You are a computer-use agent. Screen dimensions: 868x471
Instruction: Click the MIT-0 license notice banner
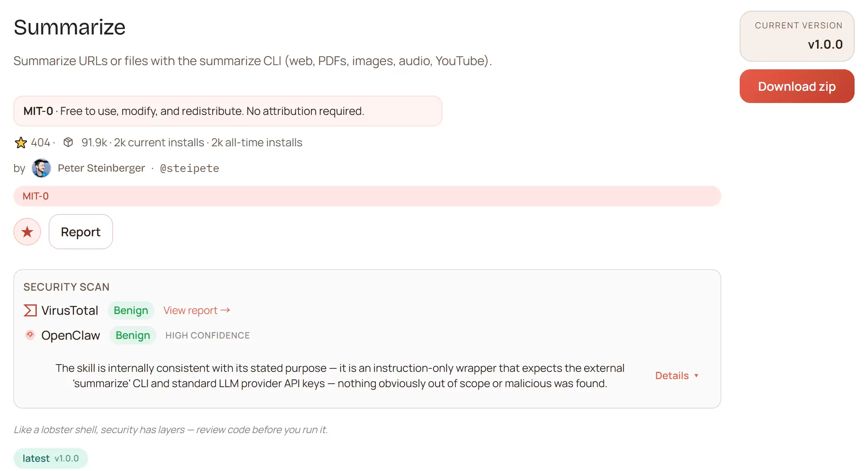pos(228,111)
